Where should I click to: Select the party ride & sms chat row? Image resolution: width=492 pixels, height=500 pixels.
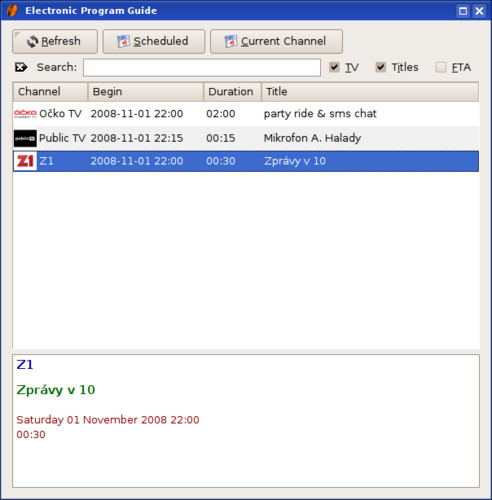click(x=246, y=114)
